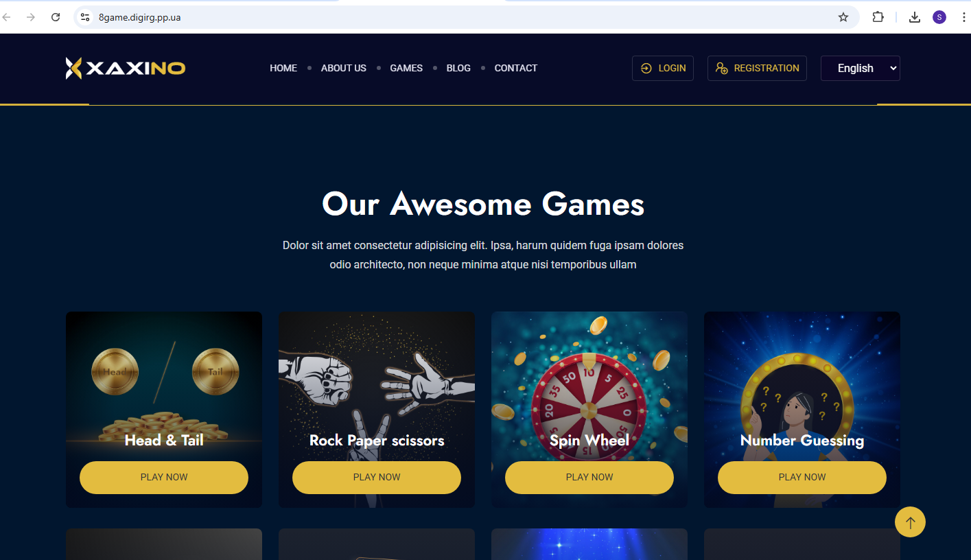Click the Xaxino logo

tap(126, 68)
